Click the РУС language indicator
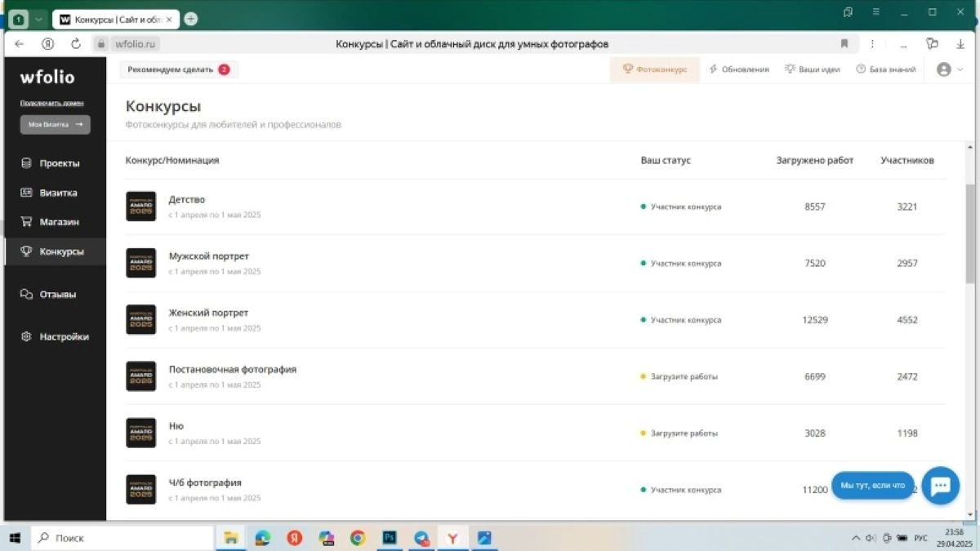 pos(920,539)
